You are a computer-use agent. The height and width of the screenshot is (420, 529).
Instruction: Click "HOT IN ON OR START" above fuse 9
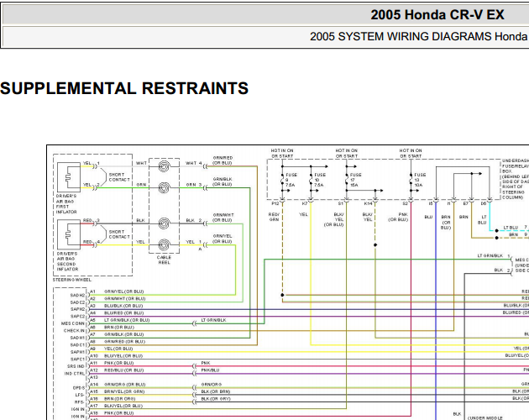click(282, 153)
